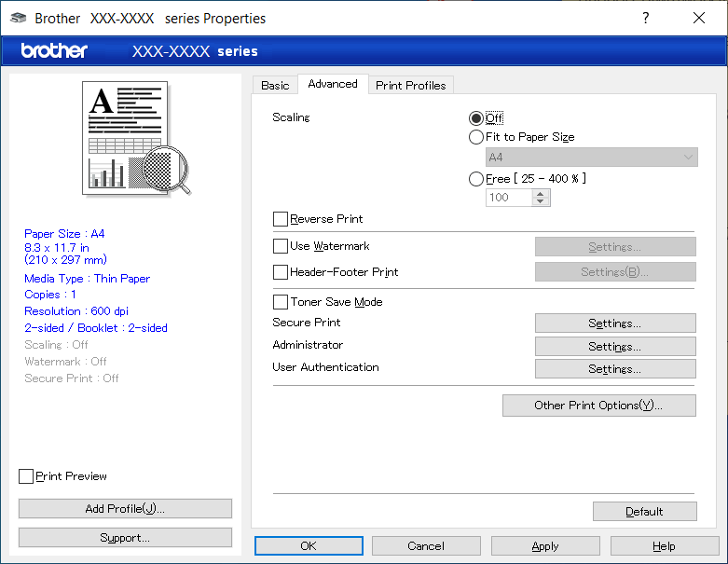Viewport: 728px width, 564px height.
Task: Open Administrator Settings button
Action: (x=615, y=346)
